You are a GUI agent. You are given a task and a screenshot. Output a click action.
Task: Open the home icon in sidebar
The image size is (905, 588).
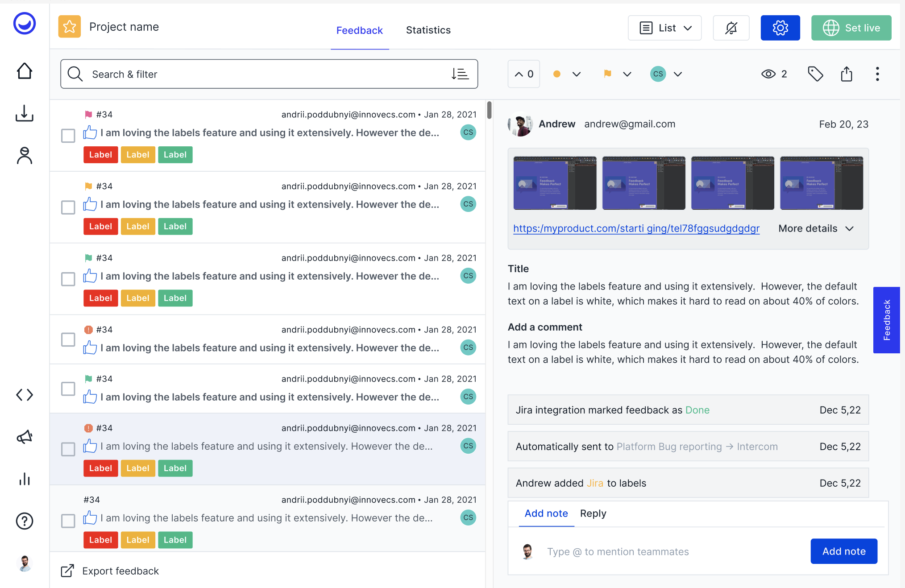(x=25, y=71)
